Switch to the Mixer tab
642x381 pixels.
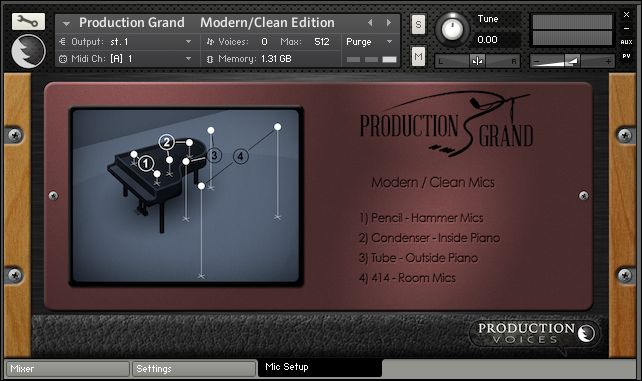68,369
